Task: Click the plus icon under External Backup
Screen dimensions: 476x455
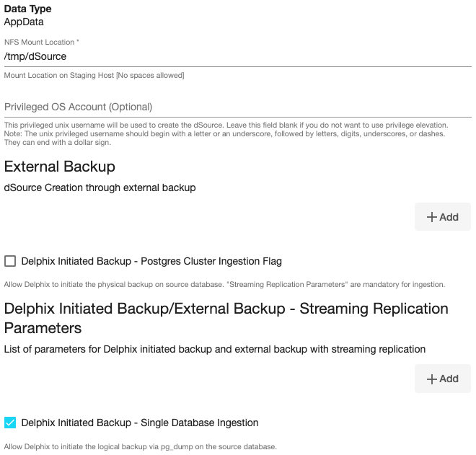Action: pos(432,217)
